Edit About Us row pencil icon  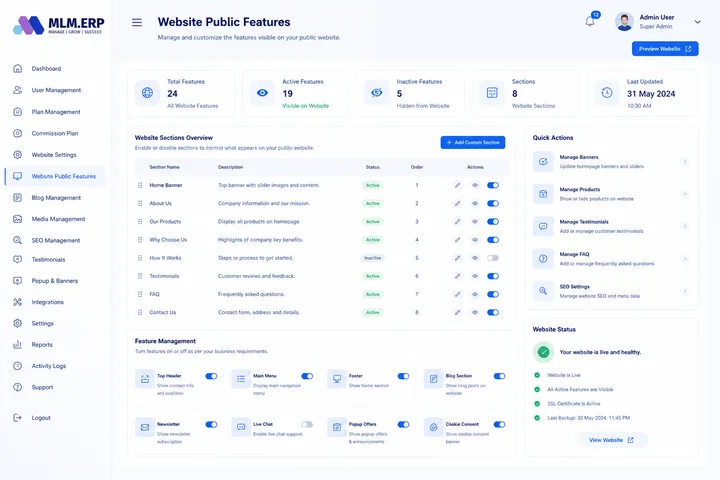coord(457,203)
